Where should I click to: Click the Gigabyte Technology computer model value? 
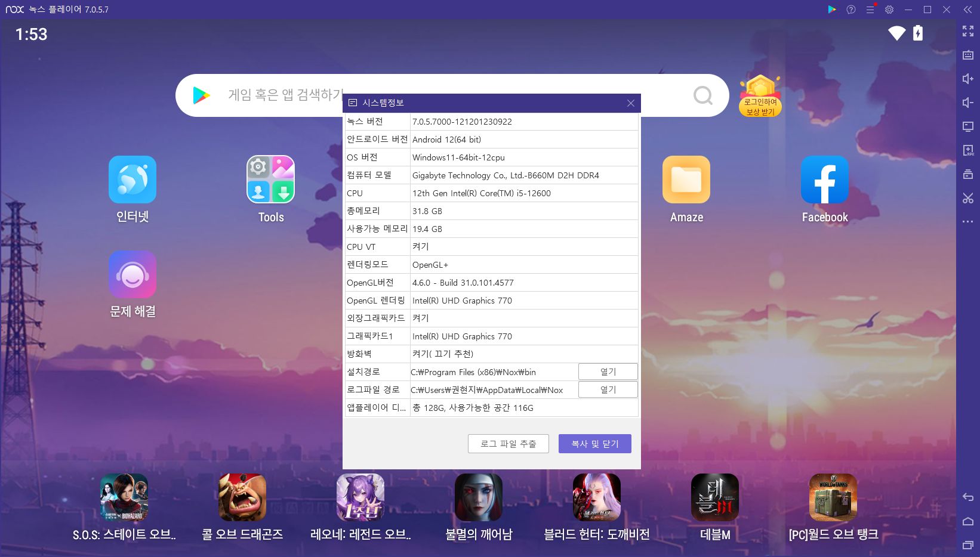tap(506, 175)
